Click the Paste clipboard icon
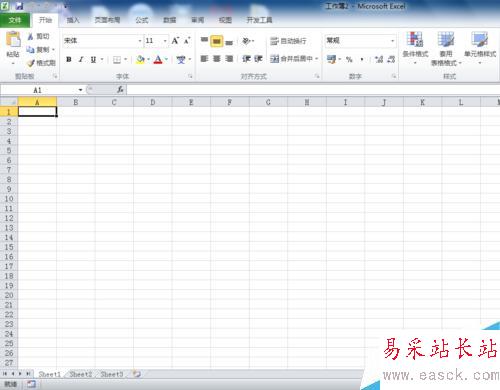This screenshot has height=390, width=500. click(13, 39)
